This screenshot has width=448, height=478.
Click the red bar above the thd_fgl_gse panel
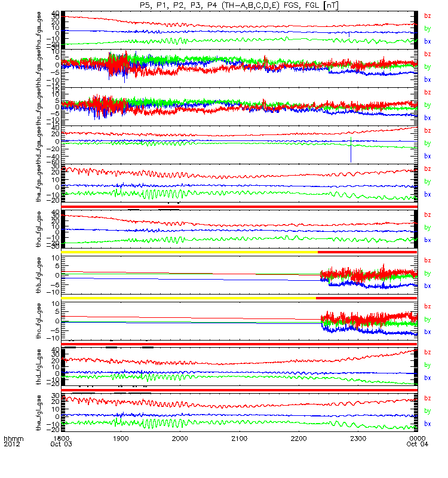(x=240, y=344)
